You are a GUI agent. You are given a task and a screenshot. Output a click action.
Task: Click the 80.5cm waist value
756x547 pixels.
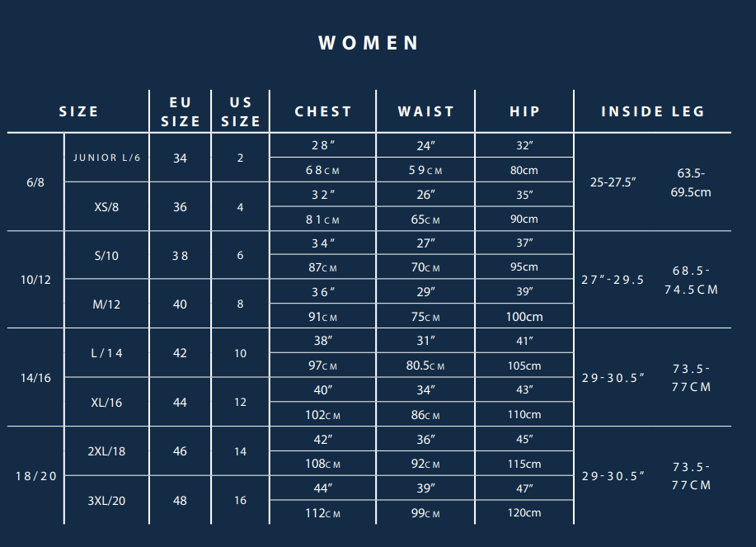(425, 365)
